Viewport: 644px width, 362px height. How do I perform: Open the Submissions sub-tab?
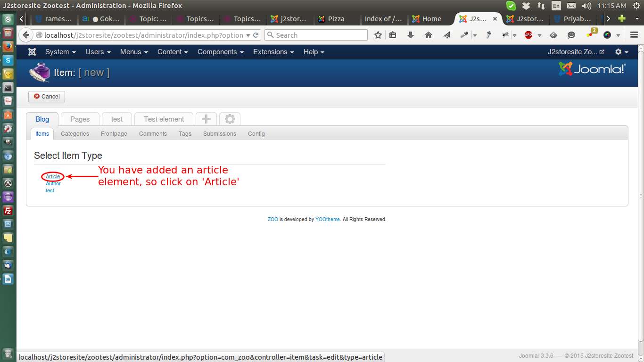(x=220, y=134)
